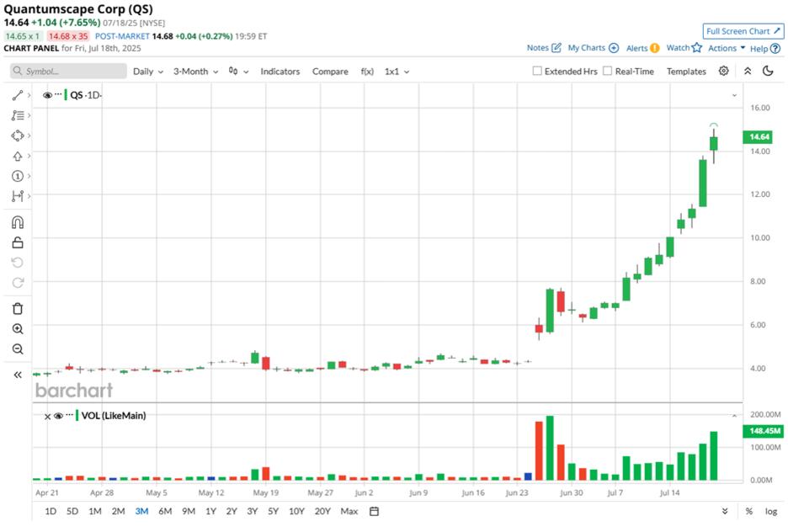Screen dimensions: 788x532
Task: Select the measure range tool
Action: point(18,196)
